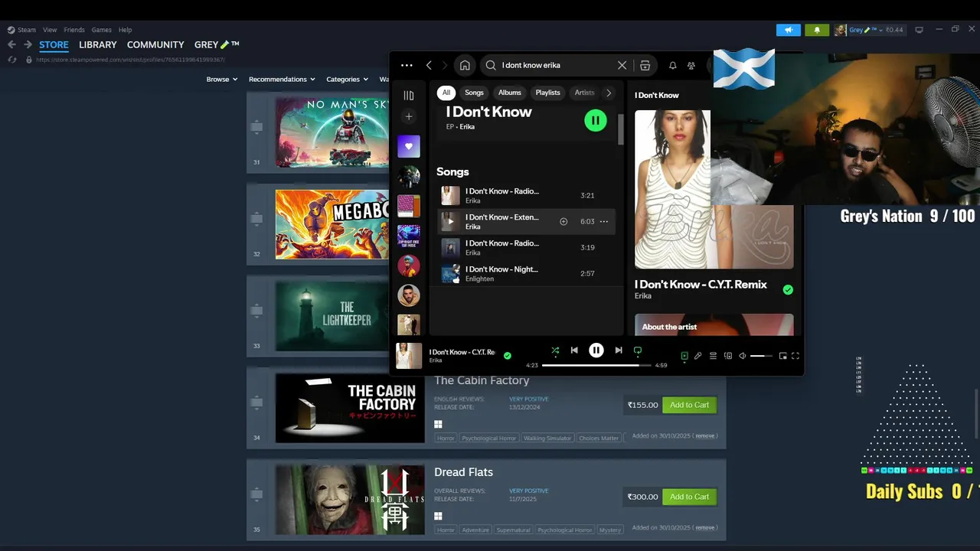This screenshot has width=980, height=551.
Task: Pause playback in bottom player bar
Action: coord(596,350)
